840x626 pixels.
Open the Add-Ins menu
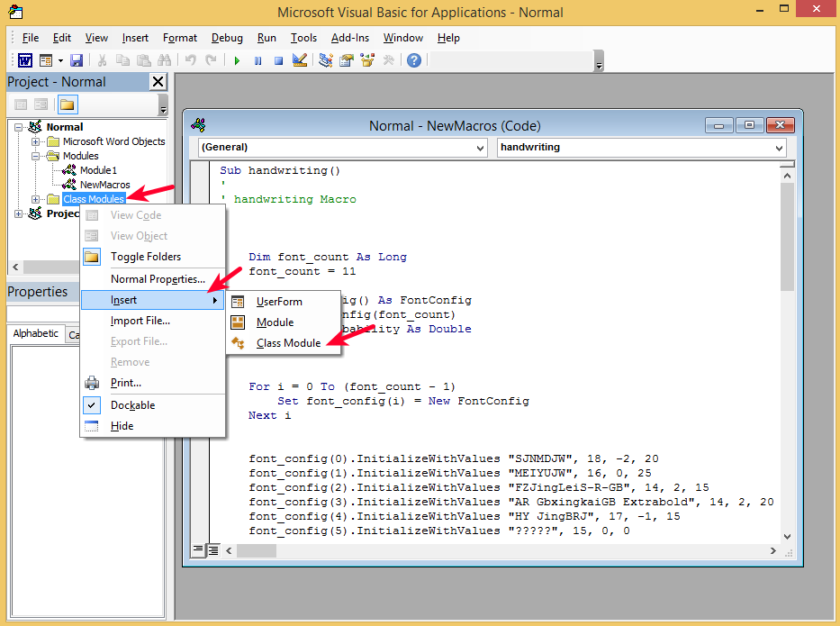(350, 38)
